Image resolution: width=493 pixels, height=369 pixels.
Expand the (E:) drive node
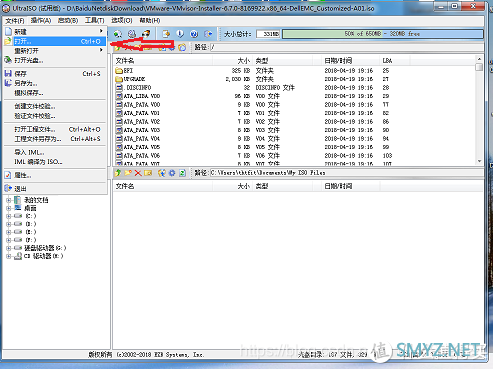(9, 232)
